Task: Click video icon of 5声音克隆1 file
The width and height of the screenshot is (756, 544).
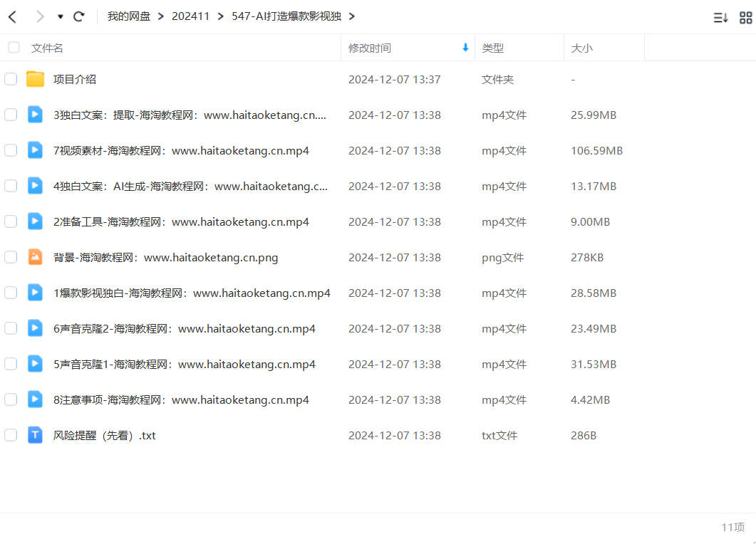Action: pyautogui.click(x=35, y=364)
